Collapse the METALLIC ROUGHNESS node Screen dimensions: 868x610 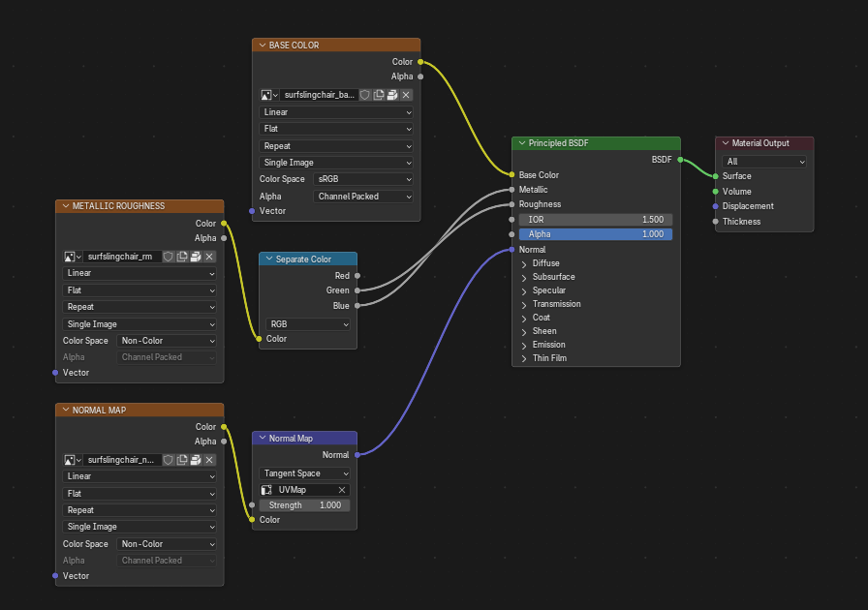tap(66, 206)
